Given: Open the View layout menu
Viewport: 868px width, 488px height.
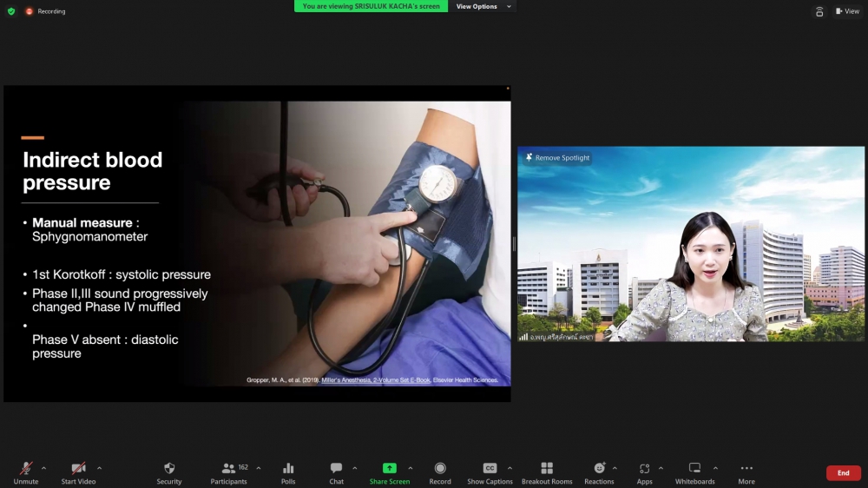Looking at the screenshot, I should 847,11.
